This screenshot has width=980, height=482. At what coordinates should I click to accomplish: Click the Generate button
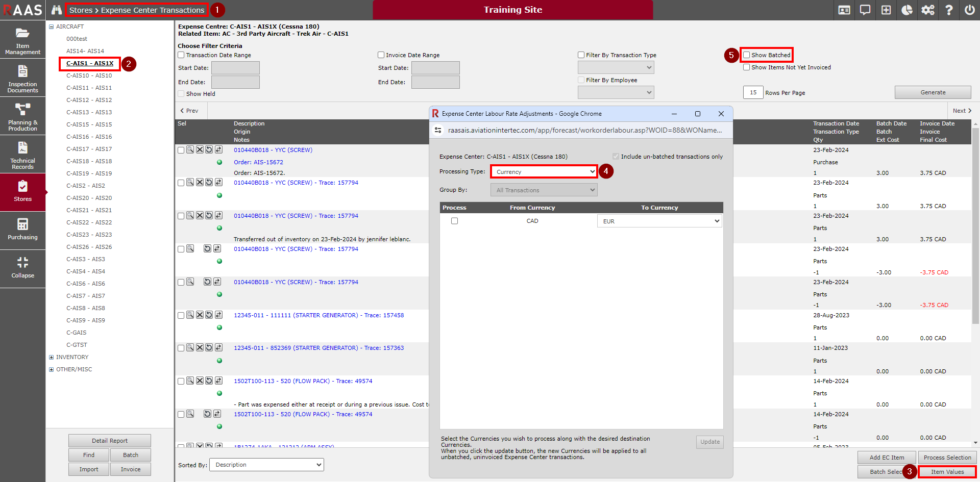[x=933, y=92]
